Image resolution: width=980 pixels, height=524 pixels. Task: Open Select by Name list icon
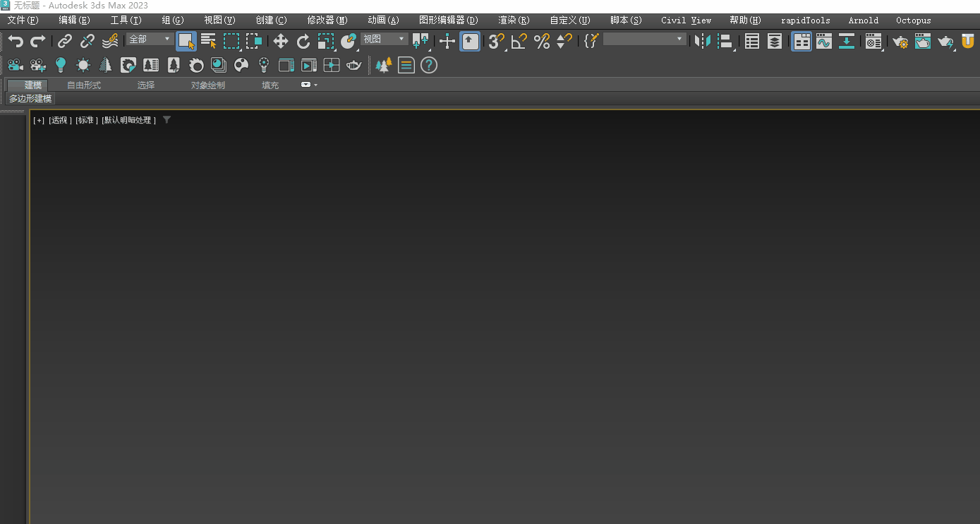[x=209, y=42]
